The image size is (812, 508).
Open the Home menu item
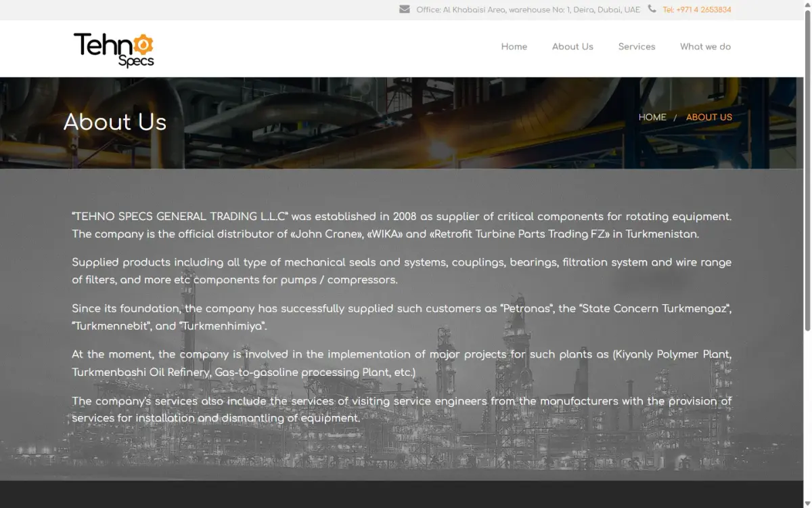coord(514,47)
